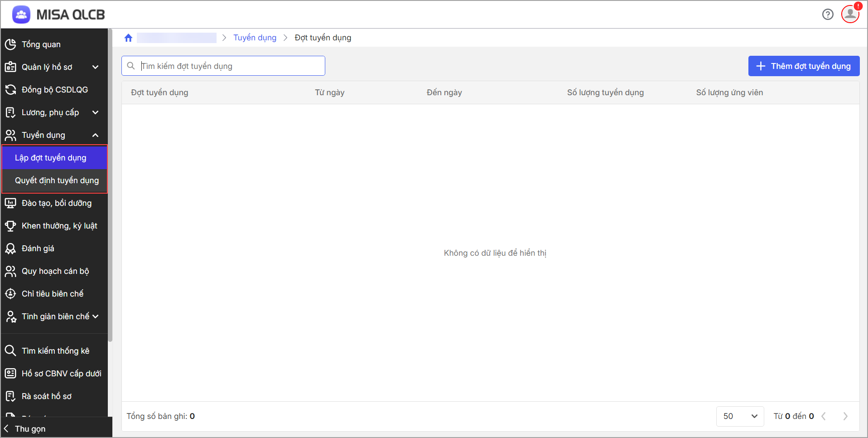Expand the Quản lý hồ sơ menu
The image size is (868, 438).
(95, 67)
